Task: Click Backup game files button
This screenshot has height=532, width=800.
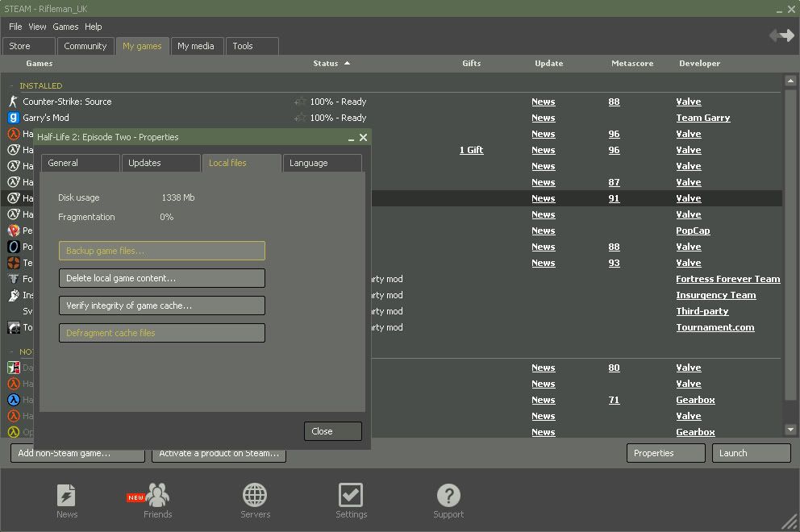Action: click(162, 251)
